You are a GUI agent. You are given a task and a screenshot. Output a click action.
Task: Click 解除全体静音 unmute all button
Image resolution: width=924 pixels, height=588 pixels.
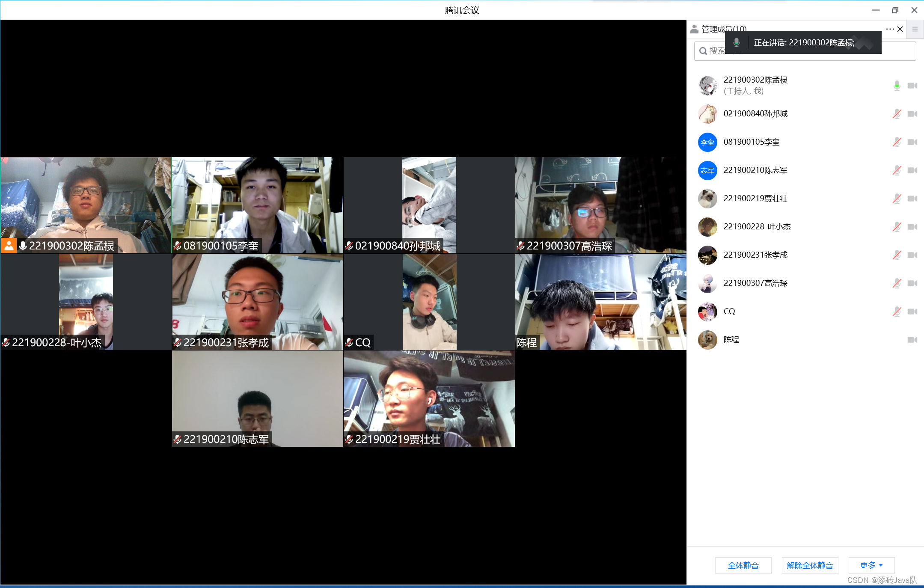tap(810, 565)
